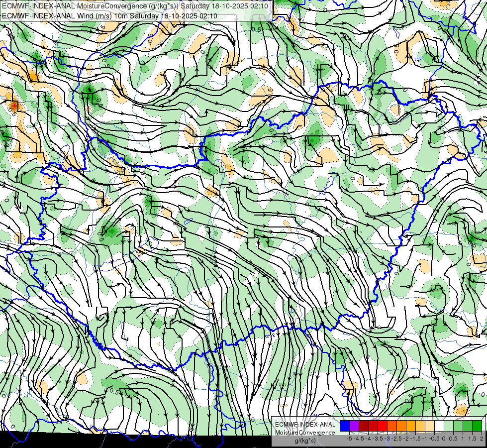487x448 pixels.
Task: Click the Wind (m/s) 10m title line
Action: [x=109, y=16]
